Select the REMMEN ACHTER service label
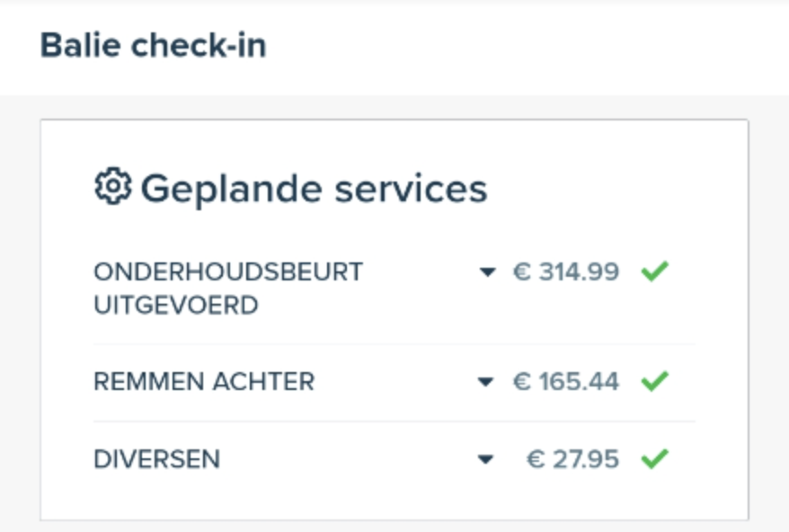 click(204, 381)
